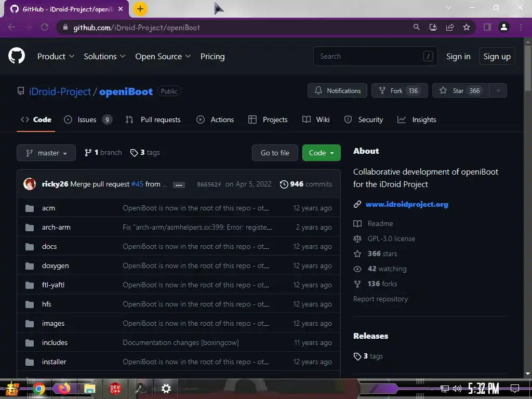Click the link icon beside idroidproject.org
Image resolution: width=532 pixels, height=399 pixels.
pyautogui.click(x=357, y=204)
